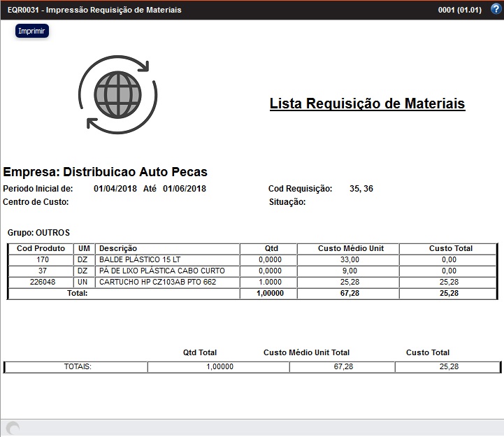
Task: Click the window title EQR0031 bar text
Action: [94, 10]
